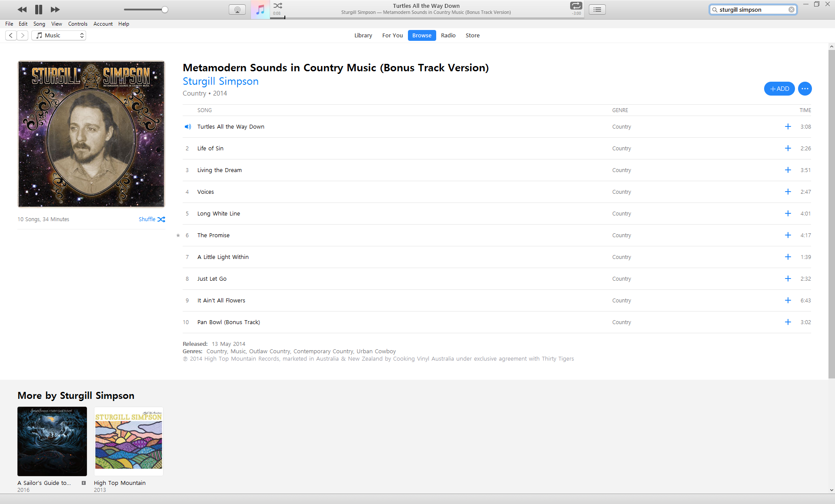Open the File menu

(x=9, y=24)
